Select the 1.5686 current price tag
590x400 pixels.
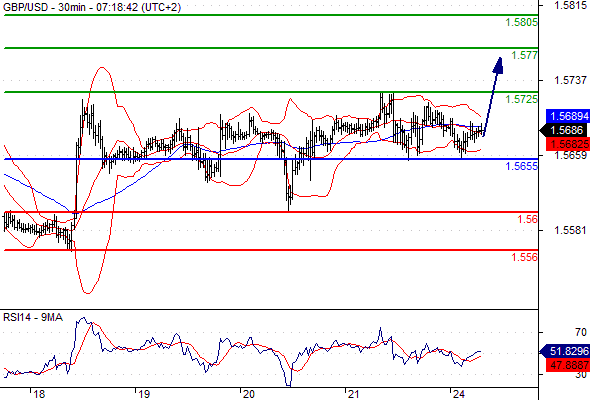click(x=564, y=130)
